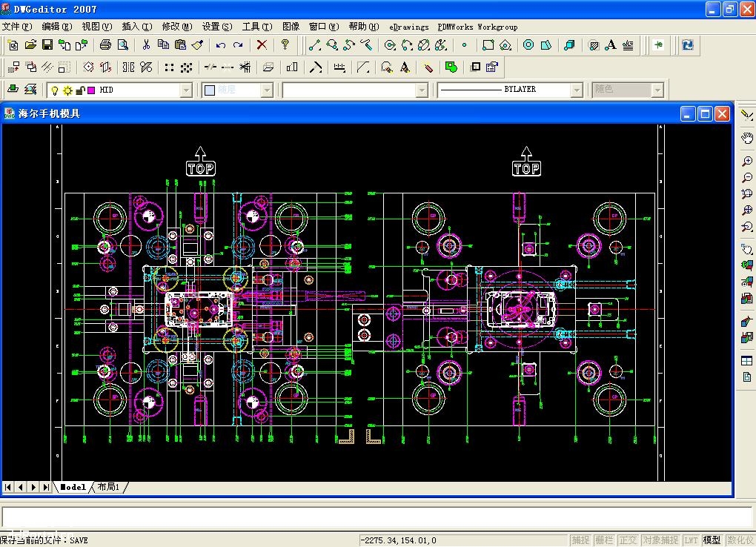The width and height of the screenshot is (756, 547).
Task: Click the Undo arrow icon
Action: point(221,45)
